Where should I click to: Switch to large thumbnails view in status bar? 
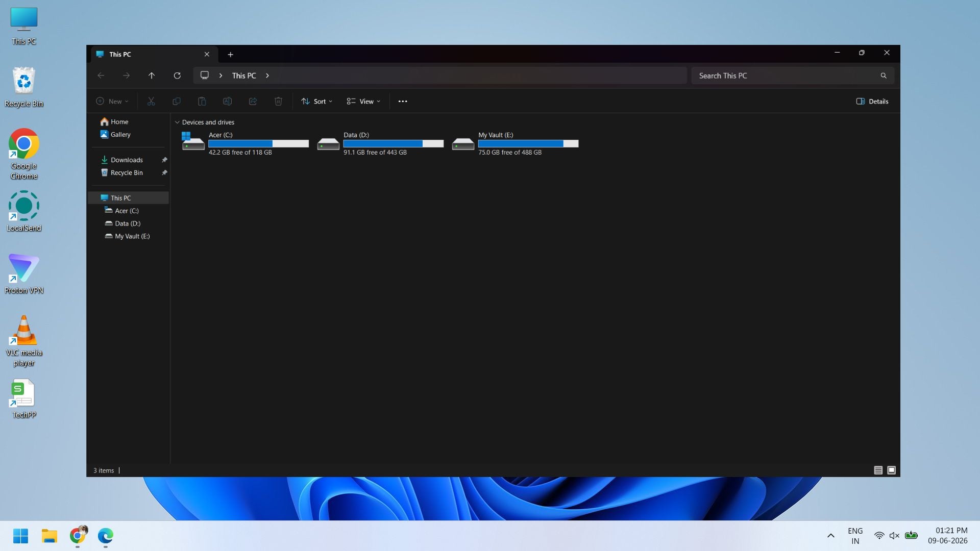pos(892,470)
